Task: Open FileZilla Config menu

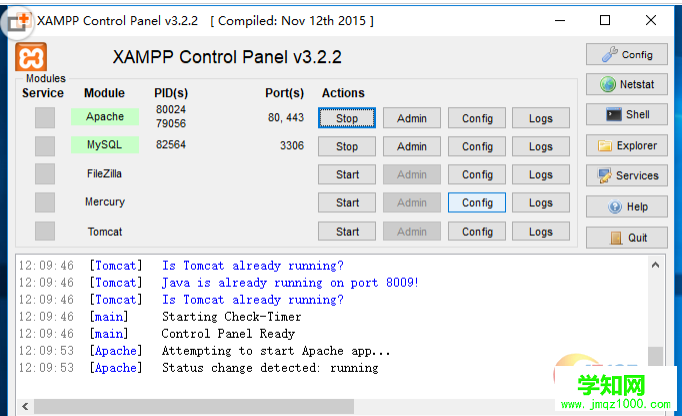Action: (x=477, y=174)
